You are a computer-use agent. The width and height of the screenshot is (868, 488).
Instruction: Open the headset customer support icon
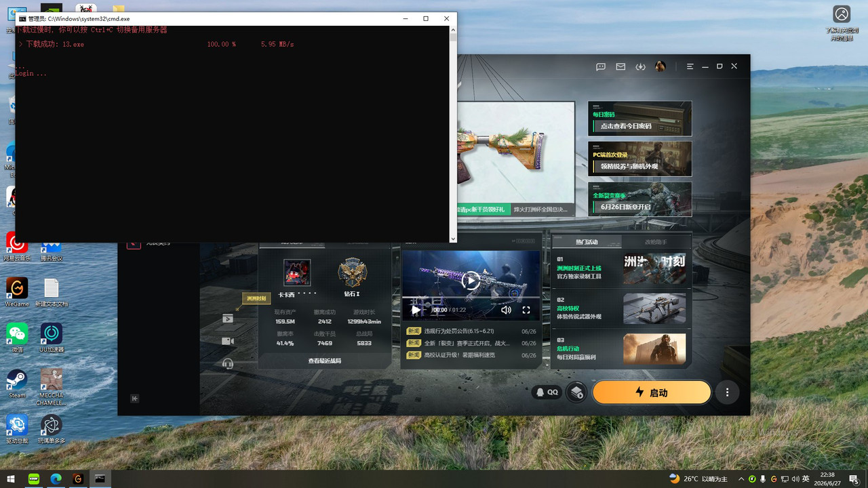[228, 364]
